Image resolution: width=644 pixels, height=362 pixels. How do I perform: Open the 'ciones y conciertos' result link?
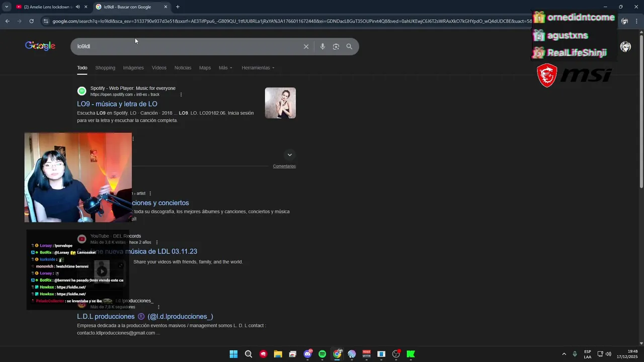(x=160, y=203)
